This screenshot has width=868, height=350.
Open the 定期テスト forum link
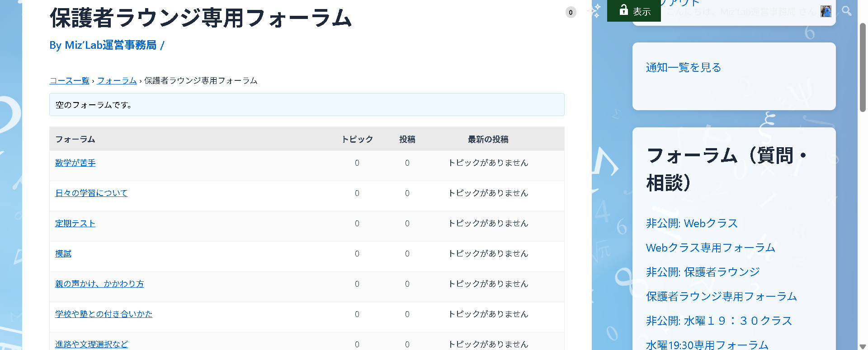click(75, 223)
